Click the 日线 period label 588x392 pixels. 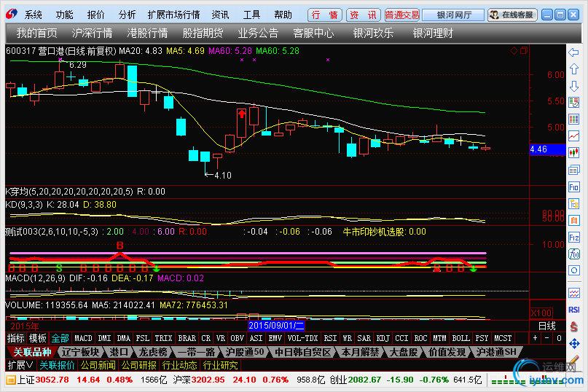(546, 326)
